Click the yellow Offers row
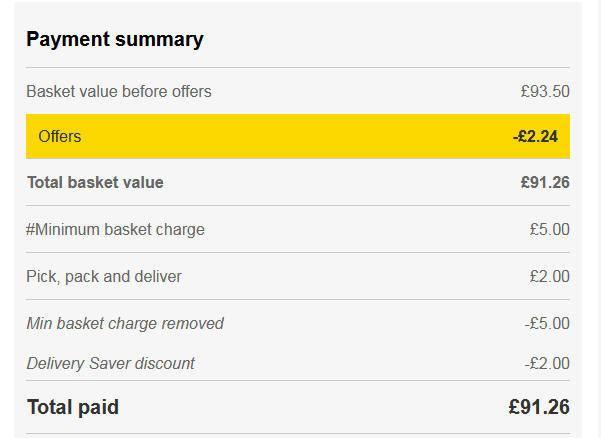The image size is (601, 438). 298,136
